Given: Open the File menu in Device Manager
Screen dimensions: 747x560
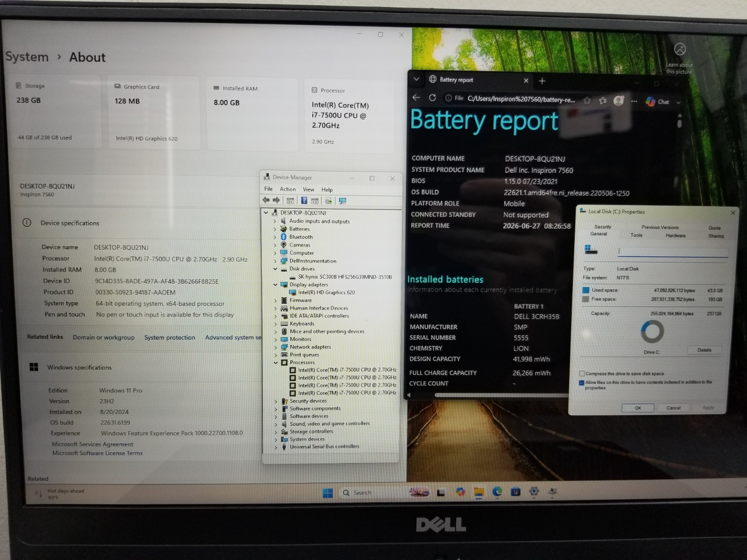Looking at the screenshot, I should click(x=268, y=189).
